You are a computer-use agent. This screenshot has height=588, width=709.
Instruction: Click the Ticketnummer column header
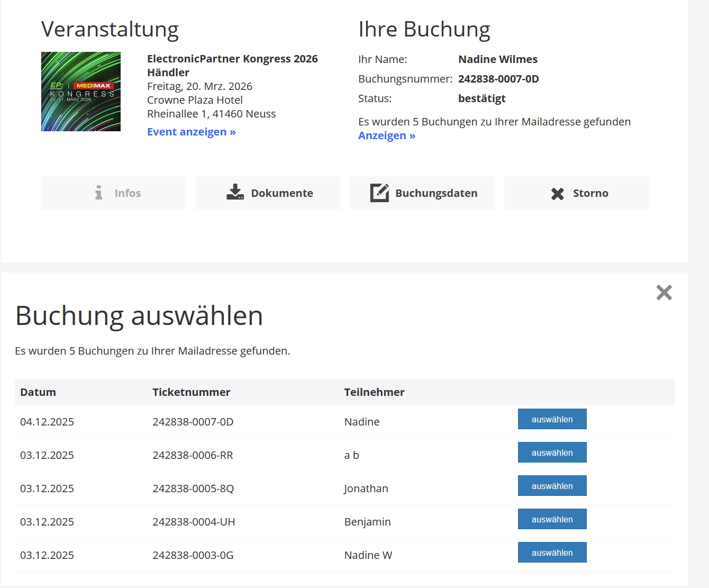(191, 392)
